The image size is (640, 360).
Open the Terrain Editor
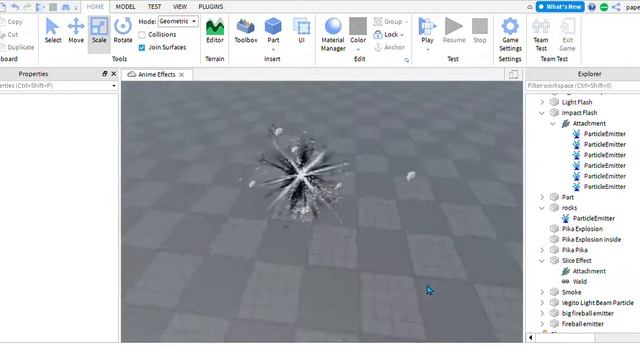pos(215,31)
